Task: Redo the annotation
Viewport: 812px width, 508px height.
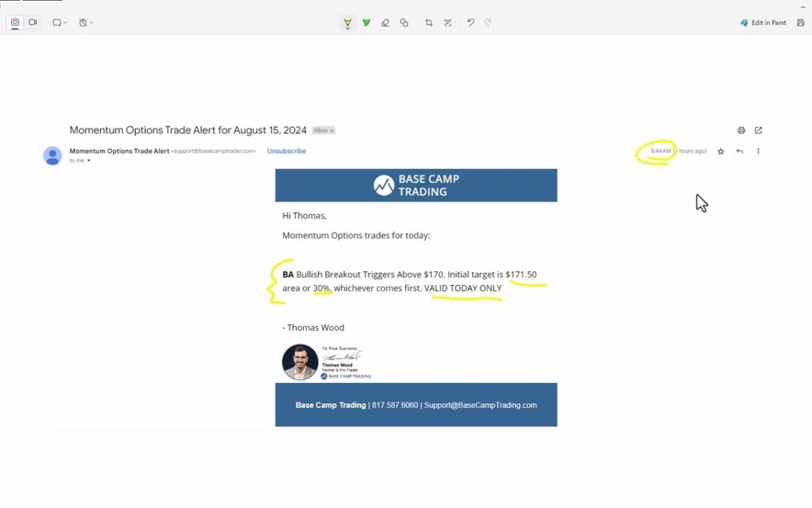Action: pos(488,23)
